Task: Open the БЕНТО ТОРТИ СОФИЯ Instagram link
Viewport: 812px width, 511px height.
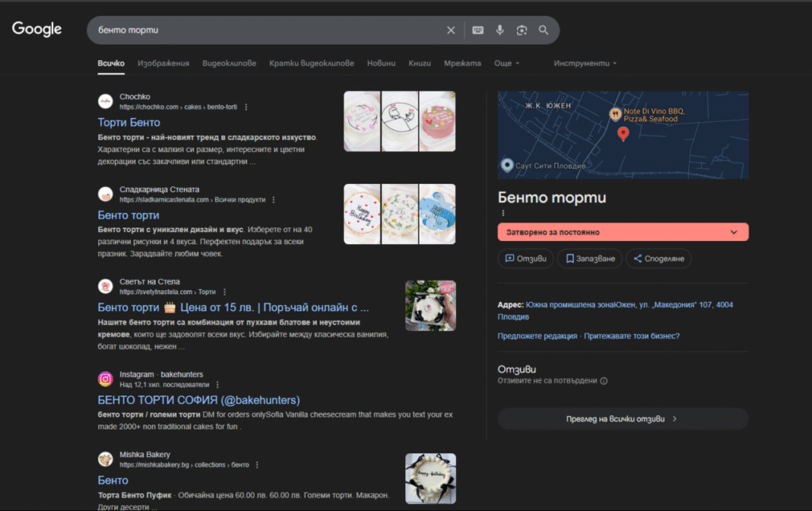Action: (198, 400)
